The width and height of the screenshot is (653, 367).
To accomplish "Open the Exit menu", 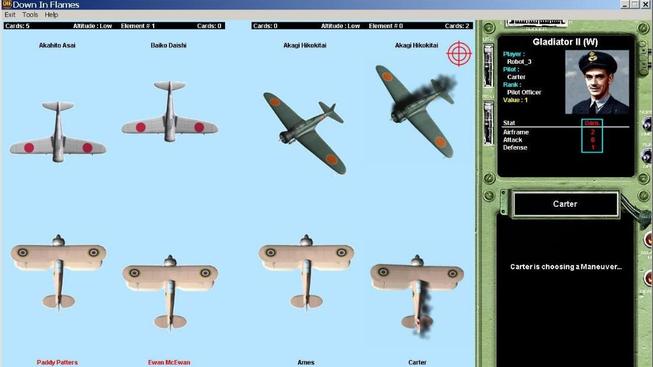I will coord(10,15).
